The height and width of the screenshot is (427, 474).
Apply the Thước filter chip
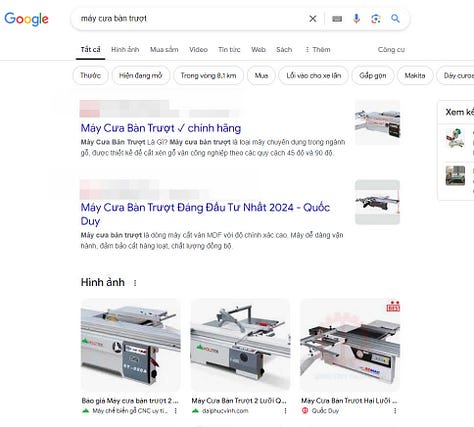pyautogui.click(x=90, y=76)
